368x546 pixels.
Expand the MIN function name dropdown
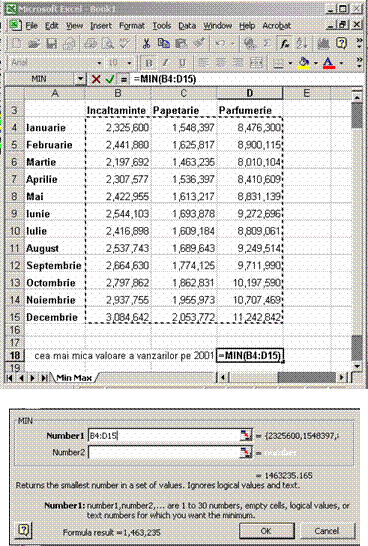(80, 79)
